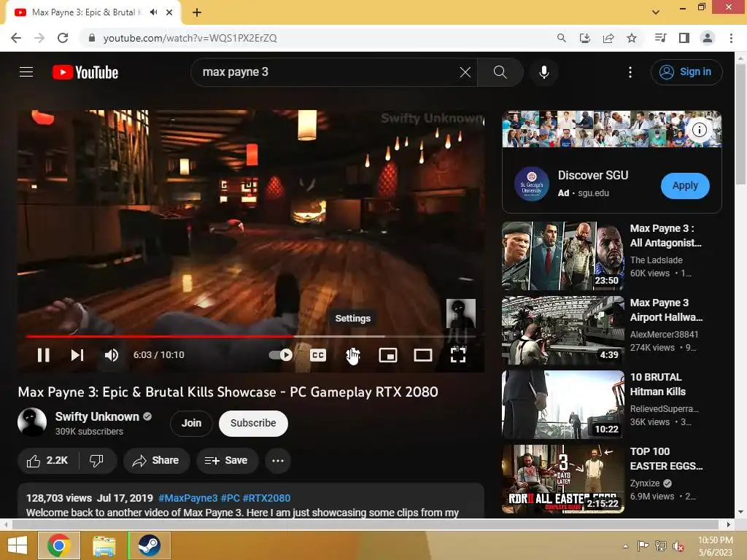This screenshot has height=560, width=747.
Task: Go forward in the browser
Action: 39,38
